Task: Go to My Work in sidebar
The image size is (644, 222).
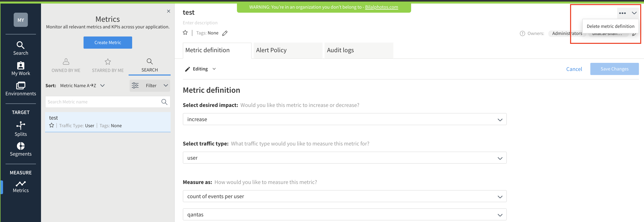Action: coord(21,68)
